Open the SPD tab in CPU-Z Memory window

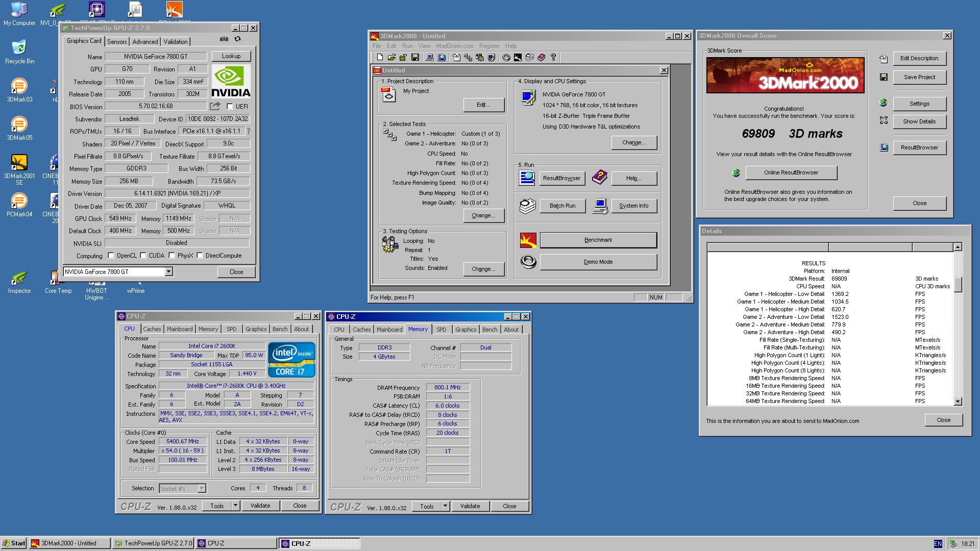[442, 330]
